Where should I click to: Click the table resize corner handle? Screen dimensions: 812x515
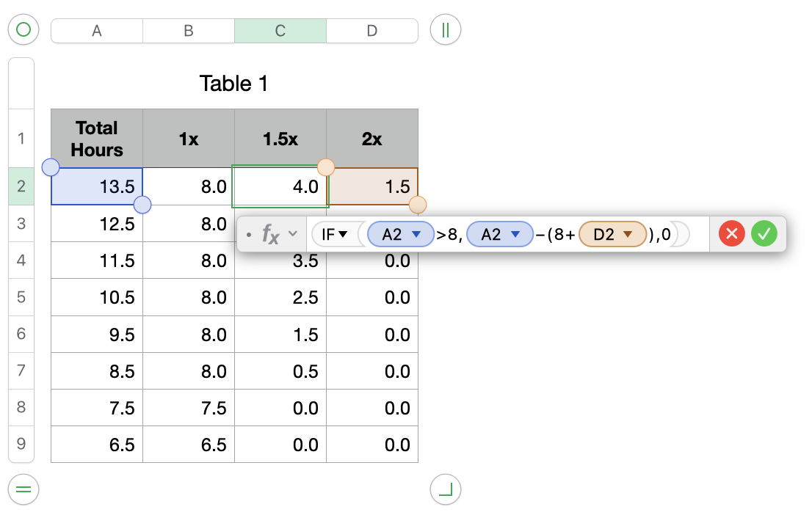pos(445,489)
